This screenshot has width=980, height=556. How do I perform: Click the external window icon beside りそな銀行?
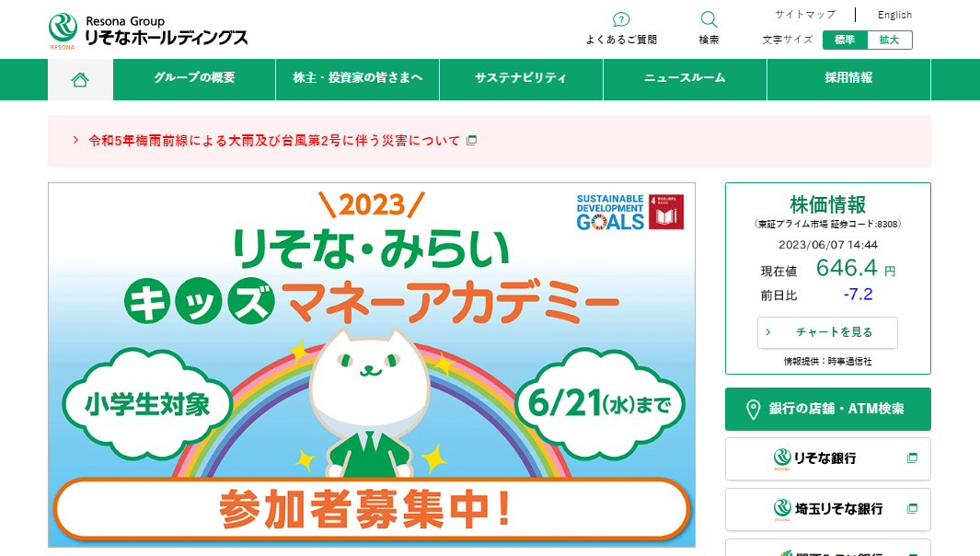click(913, 458)
